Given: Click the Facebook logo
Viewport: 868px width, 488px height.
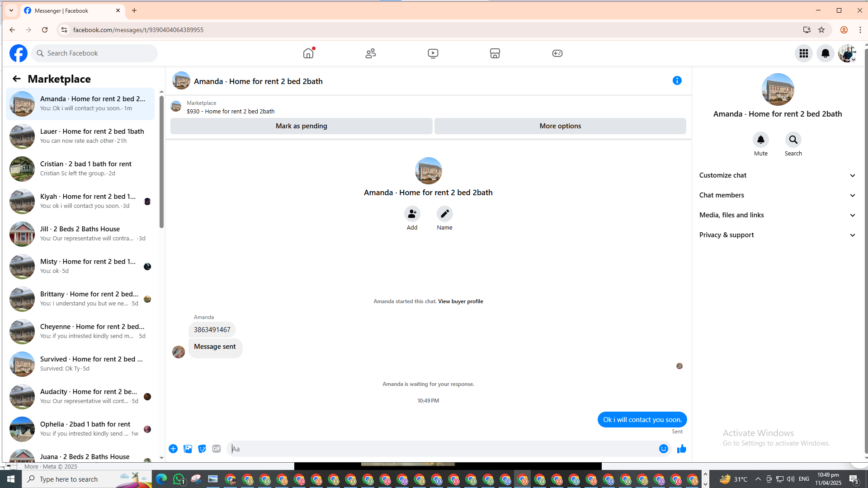Looking at the screenshot, I should point(19,53).
